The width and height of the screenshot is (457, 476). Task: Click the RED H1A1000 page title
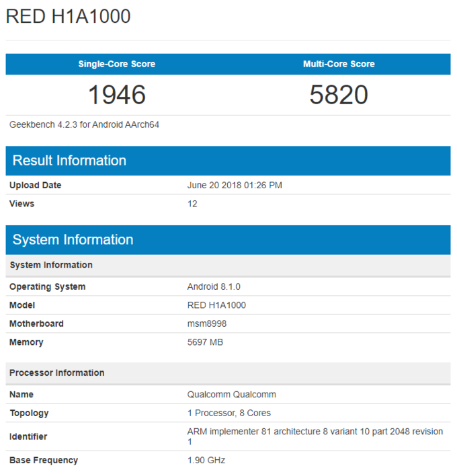69,16
